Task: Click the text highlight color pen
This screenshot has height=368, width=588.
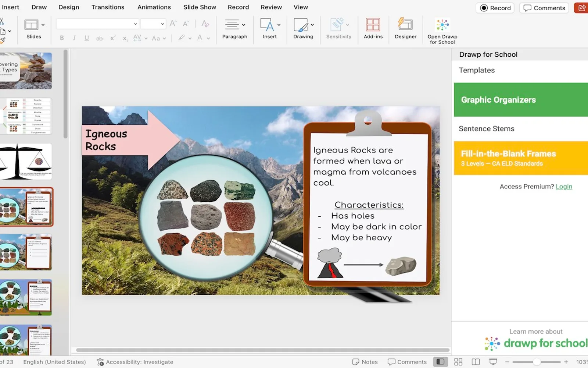Action: 182,38
